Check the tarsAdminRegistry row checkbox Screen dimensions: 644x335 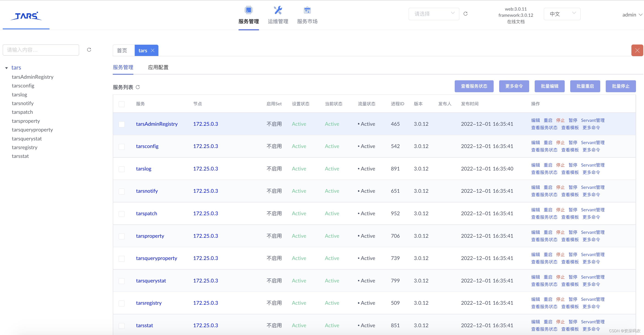click(x=122, y=124)
